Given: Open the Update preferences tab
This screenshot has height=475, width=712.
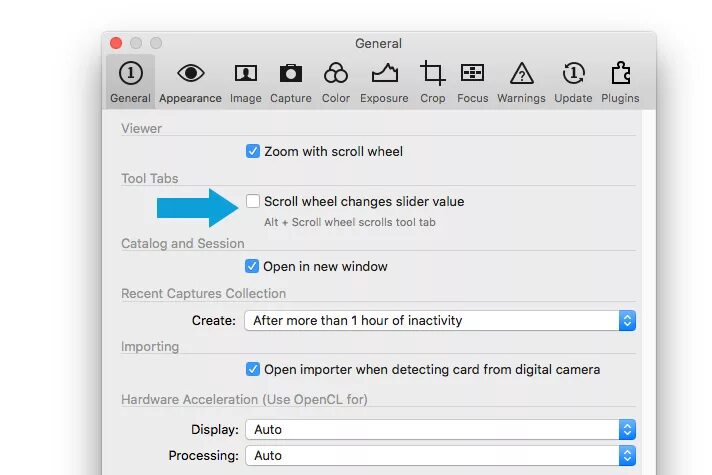Looking at the screenshot, I should click(x=573, y=83).
